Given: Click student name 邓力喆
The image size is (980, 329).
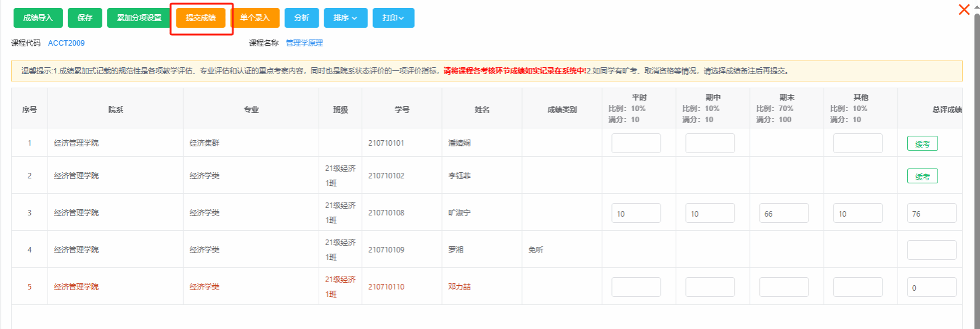Looking at the screenshot, I should click(460, 287).
